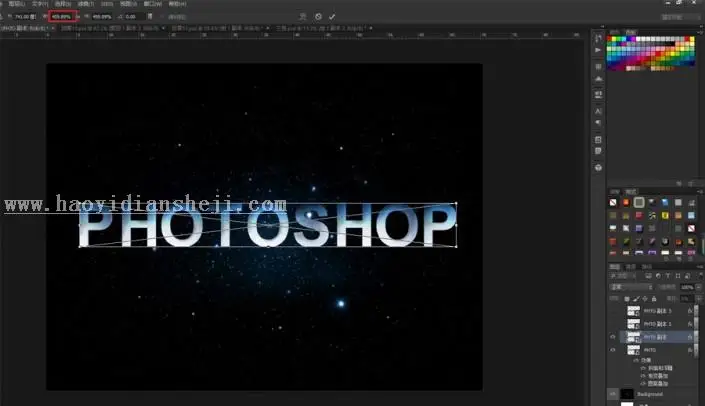Create new swatch from panel bottom icon

pyautogui.click(x=679, y=183)
